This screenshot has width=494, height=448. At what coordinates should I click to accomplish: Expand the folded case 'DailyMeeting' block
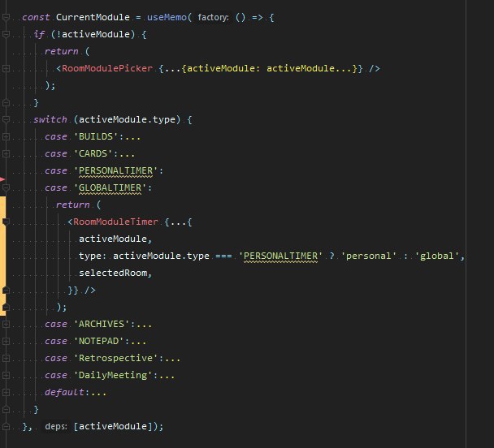click(x=6, y=375)
